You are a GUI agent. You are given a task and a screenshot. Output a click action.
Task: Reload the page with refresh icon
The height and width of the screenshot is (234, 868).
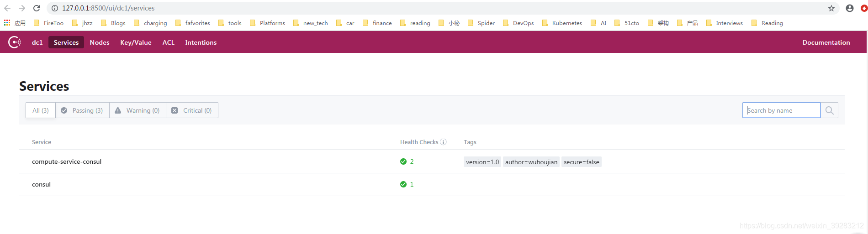37,8
